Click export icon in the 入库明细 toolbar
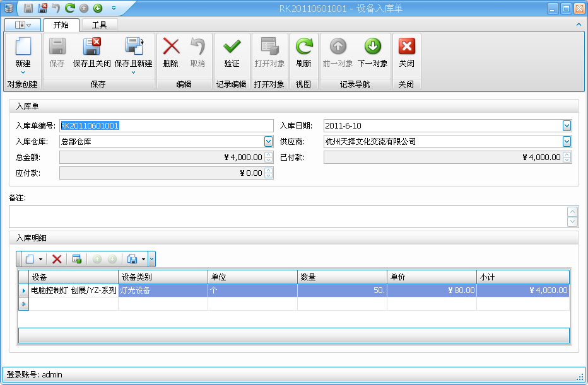The width and height of the screenshot is (588, 385). (x=131, y=258)
